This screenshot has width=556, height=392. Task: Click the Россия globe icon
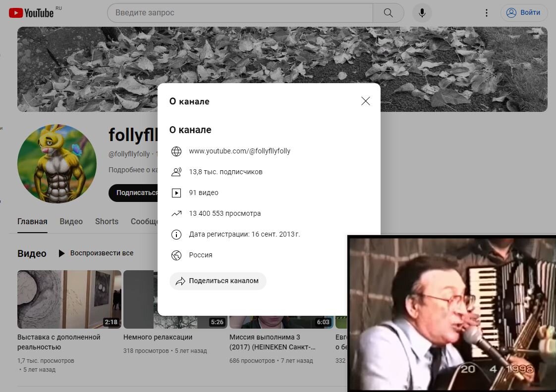pos(176,255)
